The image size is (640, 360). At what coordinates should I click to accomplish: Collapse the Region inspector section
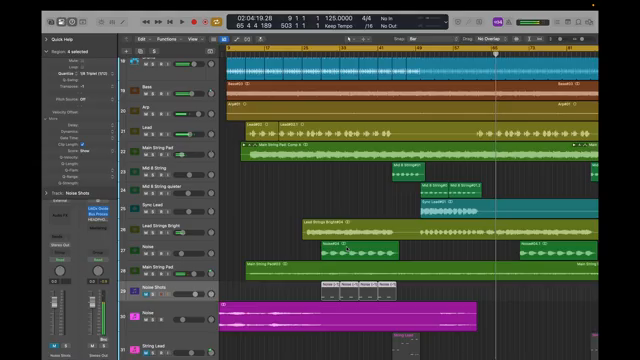tap(46, 51)
